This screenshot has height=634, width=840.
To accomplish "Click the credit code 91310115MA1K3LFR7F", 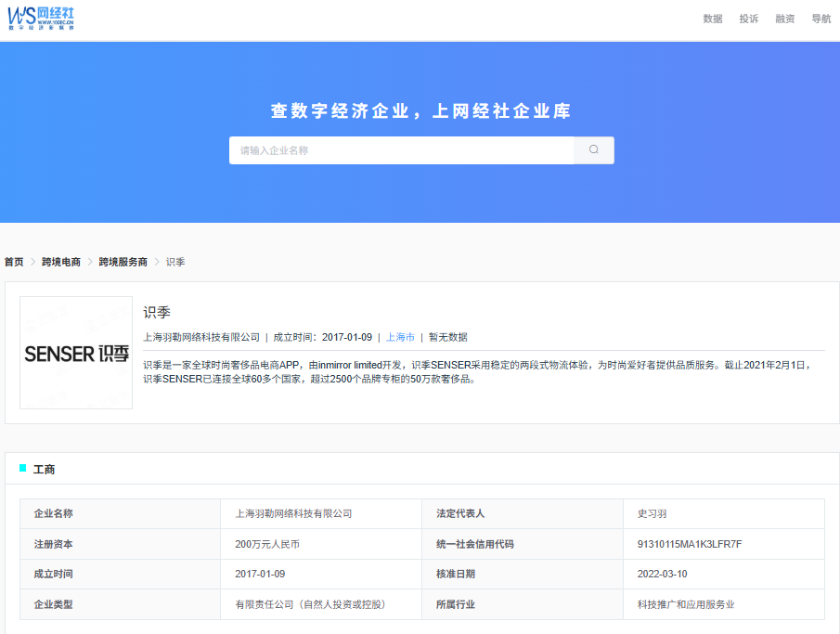I will [690, 544].
